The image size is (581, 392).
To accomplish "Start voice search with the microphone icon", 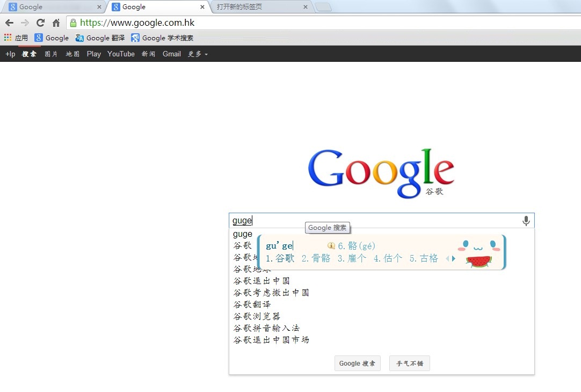I will (526, 220).
